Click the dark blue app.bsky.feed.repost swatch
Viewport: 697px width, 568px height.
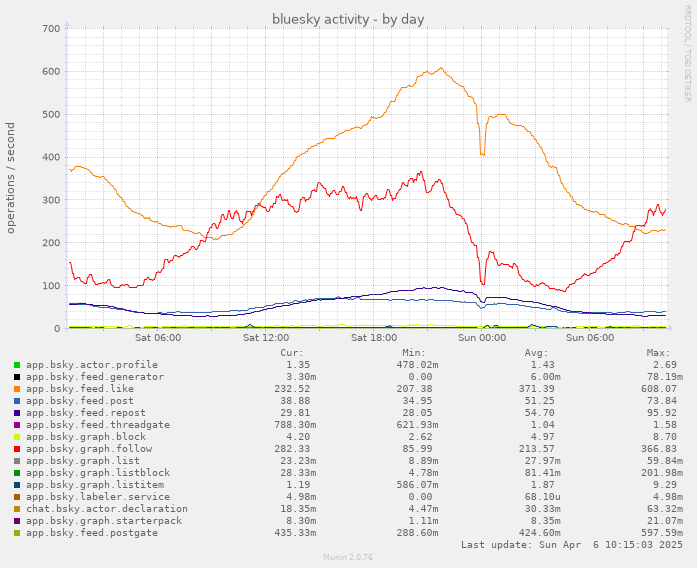(x=17, y=413)
